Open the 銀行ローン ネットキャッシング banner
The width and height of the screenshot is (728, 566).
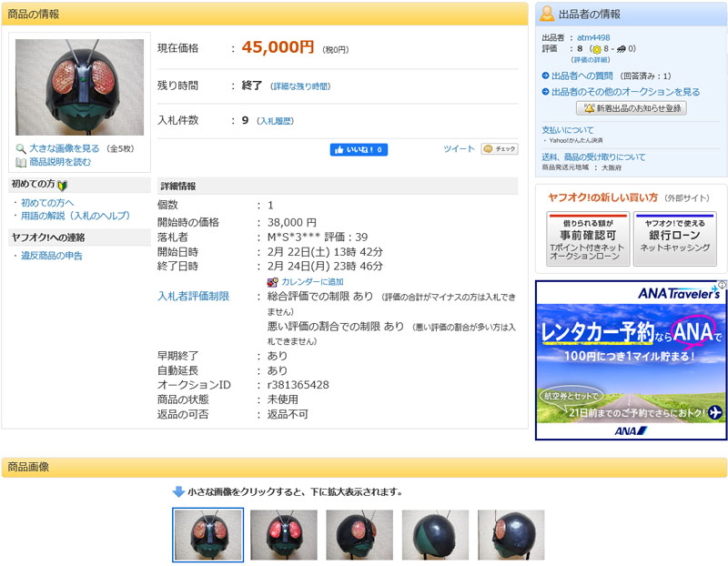[x=675, y=238]
